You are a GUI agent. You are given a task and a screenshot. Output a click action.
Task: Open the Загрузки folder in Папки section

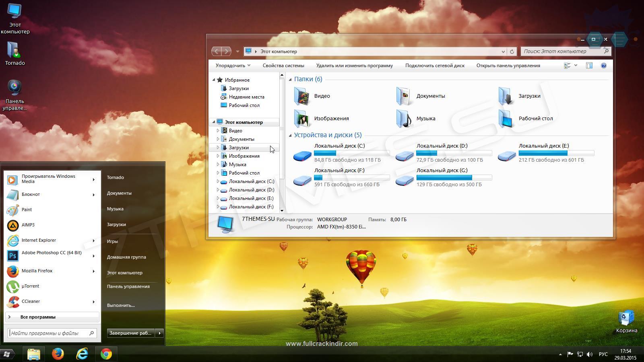point(506,96)
